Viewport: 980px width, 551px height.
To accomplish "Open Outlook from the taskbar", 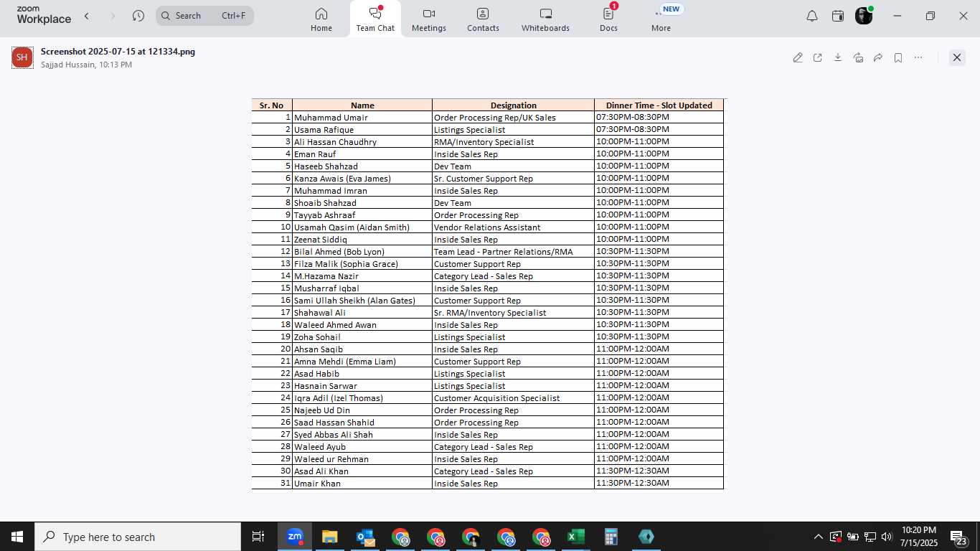I will [x=365, y=537].
